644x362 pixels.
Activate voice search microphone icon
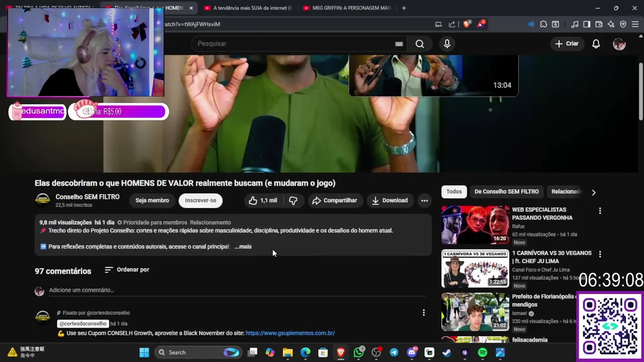tap(447, 44)
